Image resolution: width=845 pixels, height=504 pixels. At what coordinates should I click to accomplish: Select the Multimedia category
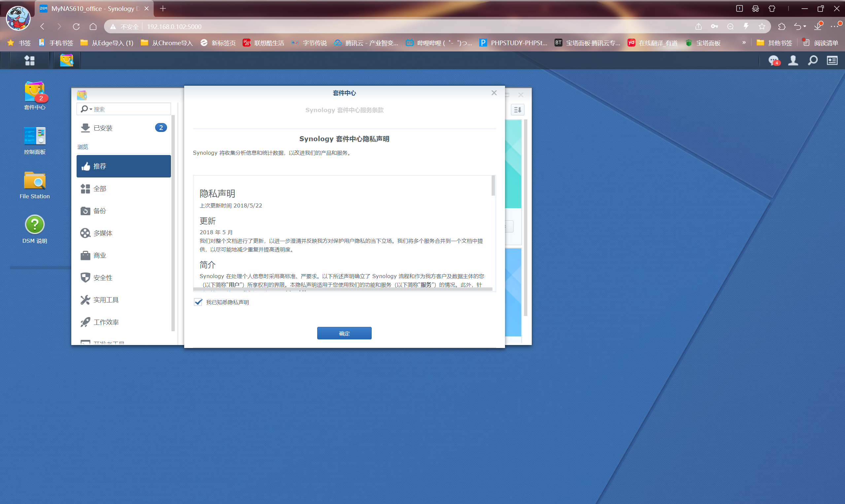[124, 233]
